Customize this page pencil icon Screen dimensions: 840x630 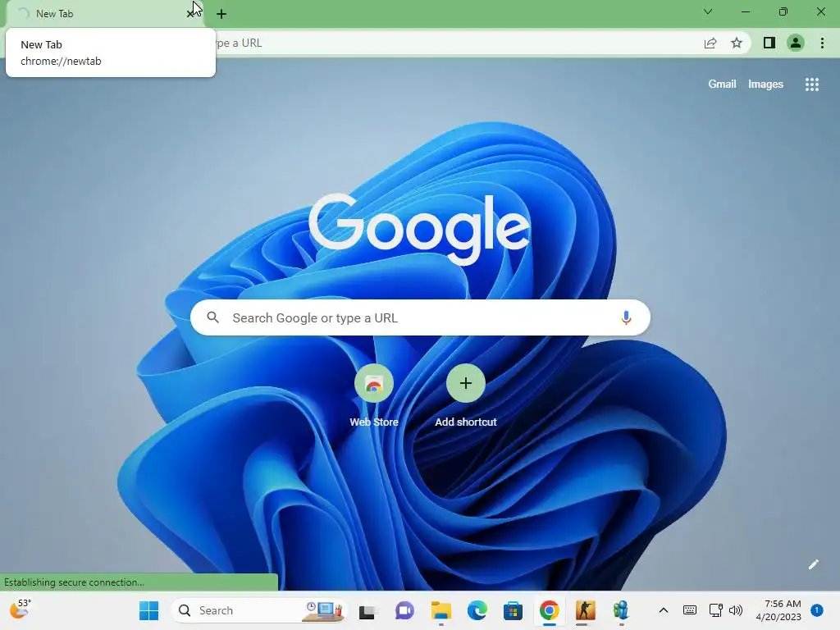tap(813, 564)
